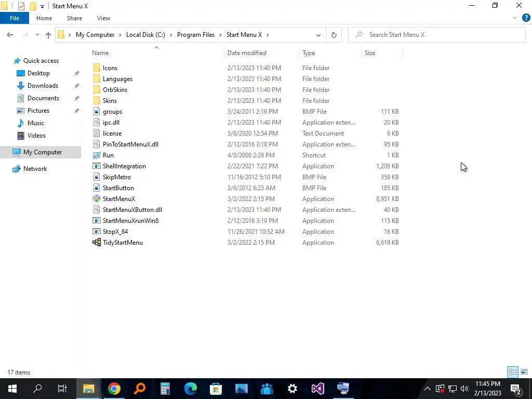Open Pictures in navigation pane
Viewport: 532px width, 399px height.
(x=38, y=111)
